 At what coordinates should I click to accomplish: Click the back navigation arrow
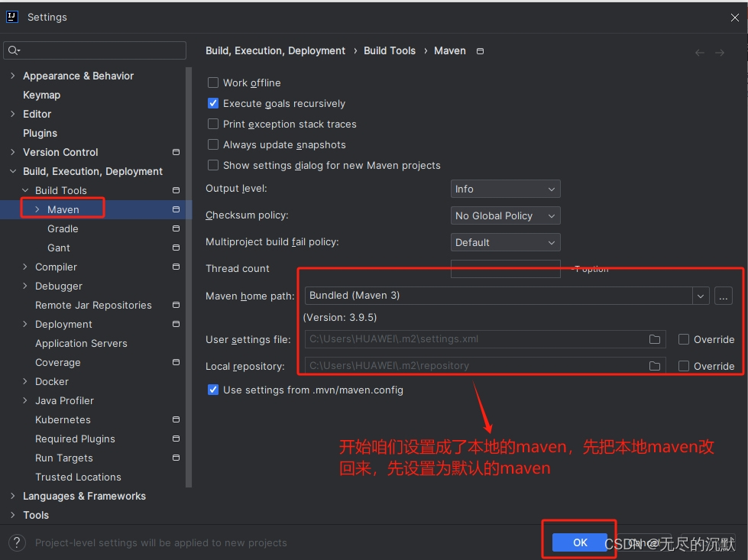(x=699, y=53)
